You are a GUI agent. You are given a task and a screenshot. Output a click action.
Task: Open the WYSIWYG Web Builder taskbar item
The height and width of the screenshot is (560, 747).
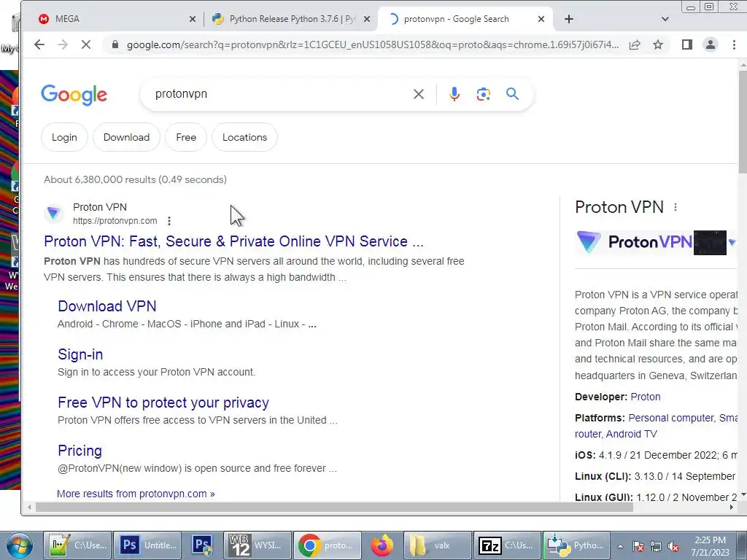coord(258,545)
